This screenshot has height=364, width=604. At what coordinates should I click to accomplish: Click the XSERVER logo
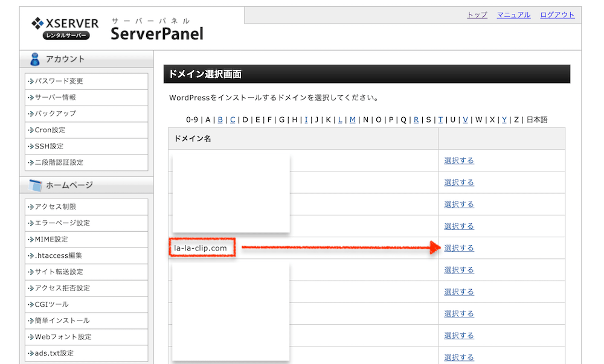click(x=65, y=28)
